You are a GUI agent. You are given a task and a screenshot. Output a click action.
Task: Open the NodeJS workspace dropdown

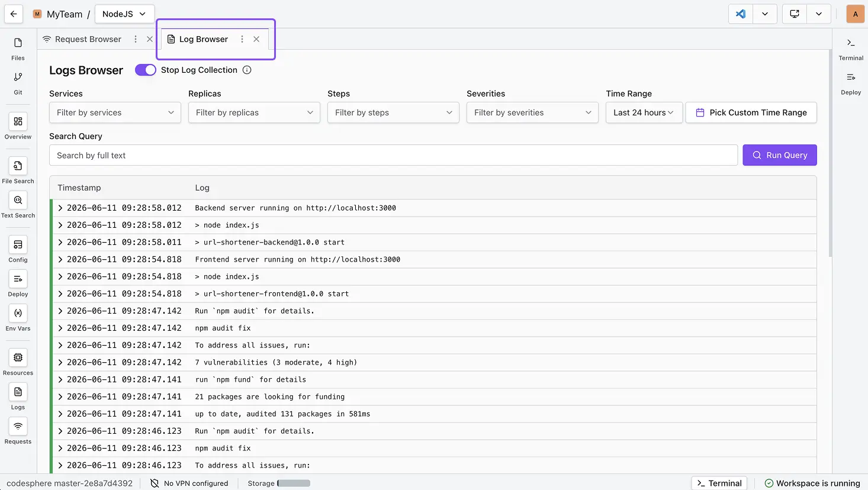click(124, 14)
